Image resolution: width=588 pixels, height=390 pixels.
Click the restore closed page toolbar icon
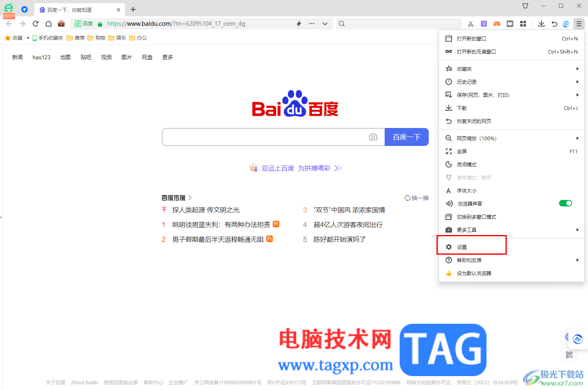coord(555,24)
